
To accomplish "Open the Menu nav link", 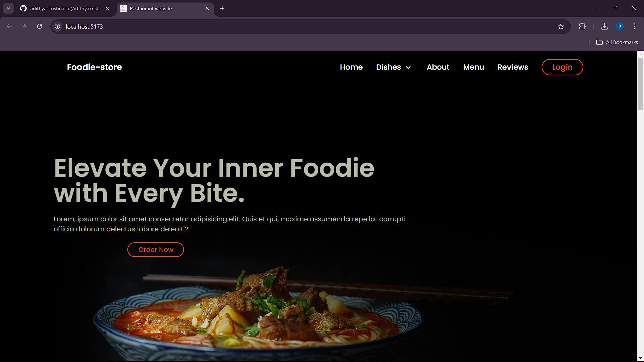I will 473,67.
